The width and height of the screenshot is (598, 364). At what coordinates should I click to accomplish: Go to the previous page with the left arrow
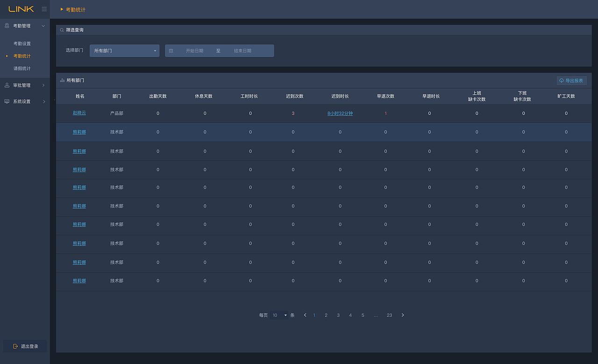(305, 315)
